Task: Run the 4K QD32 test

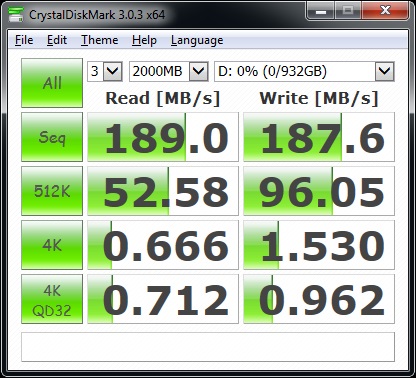Action: point(52,299)
